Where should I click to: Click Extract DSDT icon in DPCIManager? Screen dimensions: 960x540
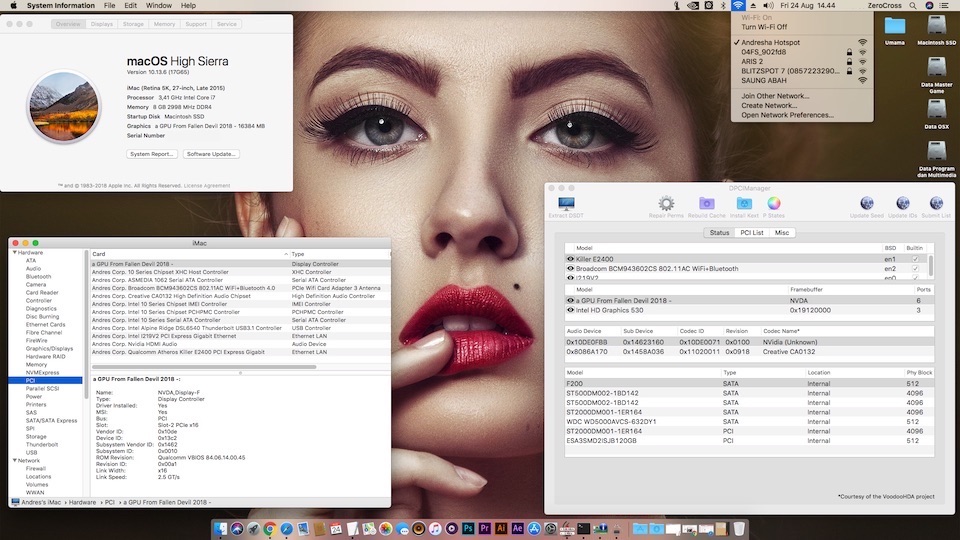tap(566, 203)
